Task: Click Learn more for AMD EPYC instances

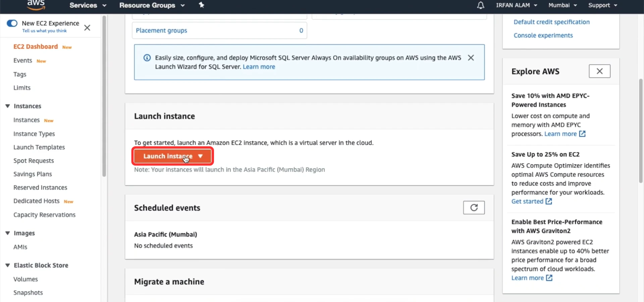Action: pos(560,134)
